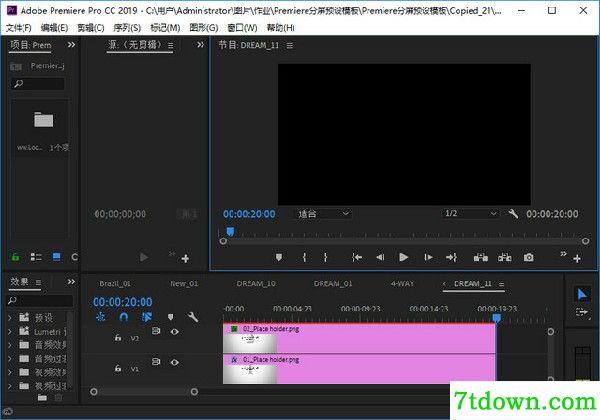The height and width of the screenshot is (420, 600).
Task: Switch to the DREAM_10 sequence tab
Action: point(256,284)
